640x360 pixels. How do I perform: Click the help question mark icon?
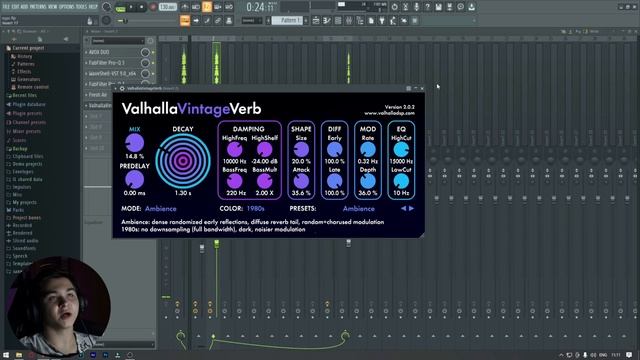427,7
